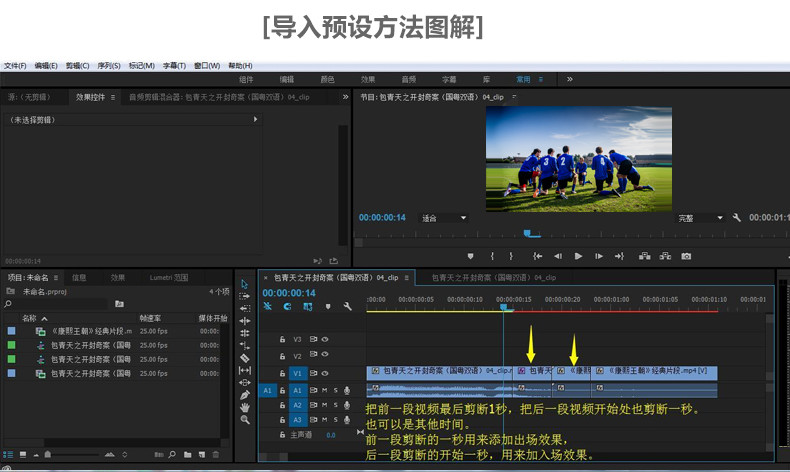Open the playback resolution dropdown 完整
The image size is (790, 472).
700,218
